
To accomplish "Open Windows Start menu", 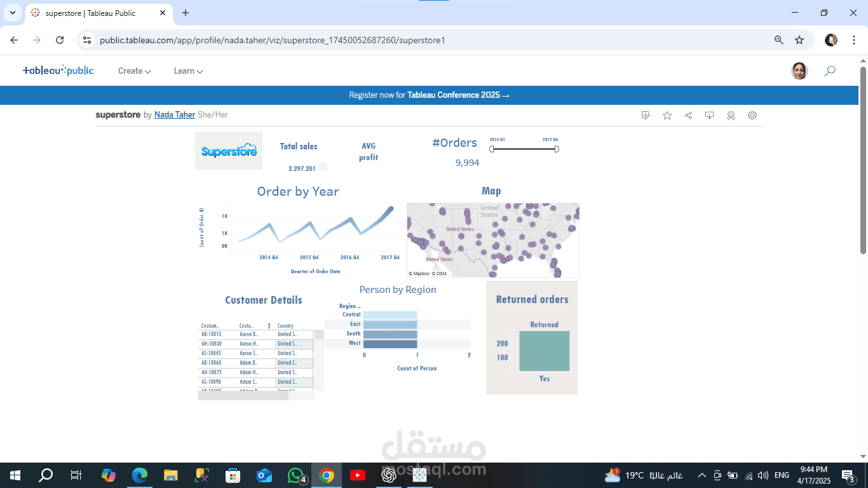I will pos(15,475).
